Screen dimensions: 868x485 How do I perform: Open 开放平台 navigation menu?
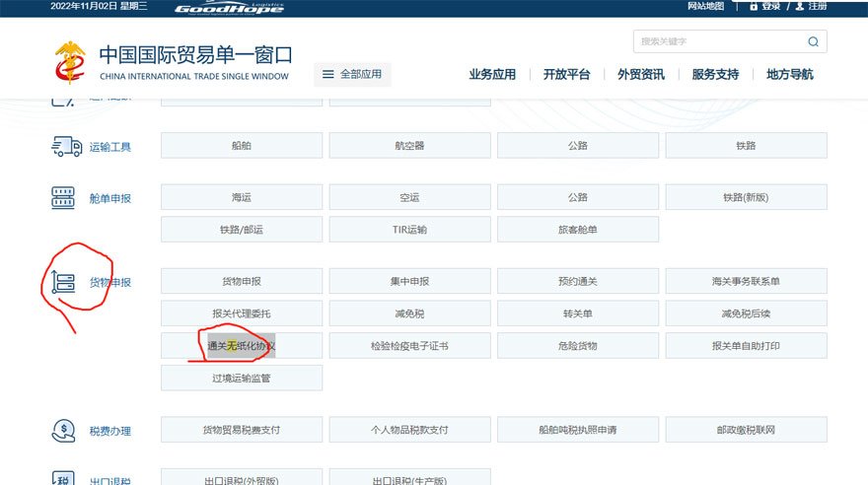(566, 74)
